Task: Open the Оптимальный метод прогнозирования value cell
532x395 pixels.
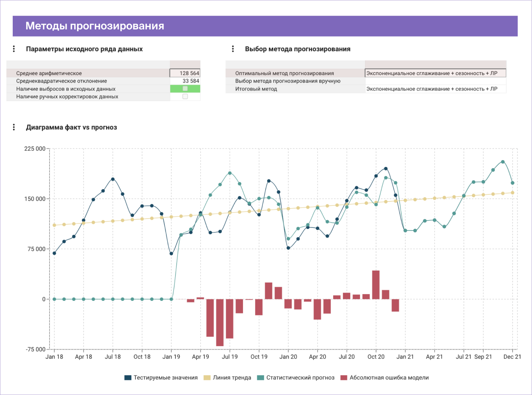Action: pyautogui.click(x=436, y=73)
